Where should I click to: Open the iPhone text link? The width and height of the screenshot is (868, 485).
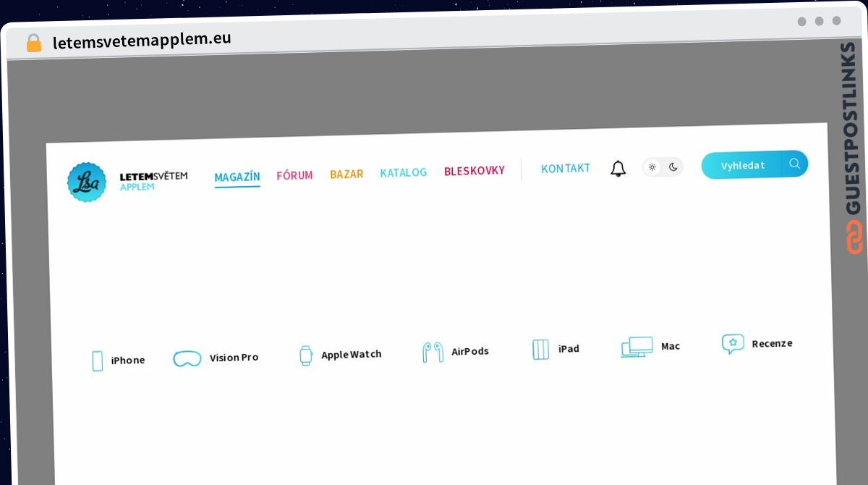[128, 360]
